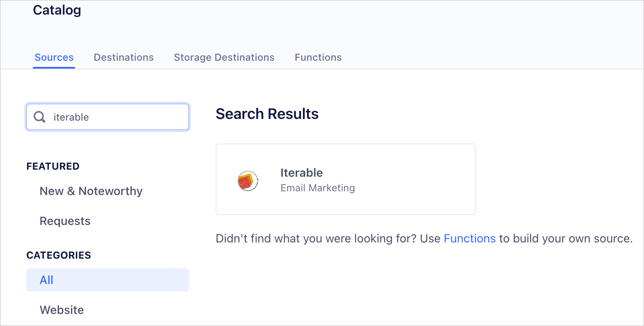Follow the blue Functions link in the hint
Viewport: 644px width, 326px height.
tap(469, 239)
